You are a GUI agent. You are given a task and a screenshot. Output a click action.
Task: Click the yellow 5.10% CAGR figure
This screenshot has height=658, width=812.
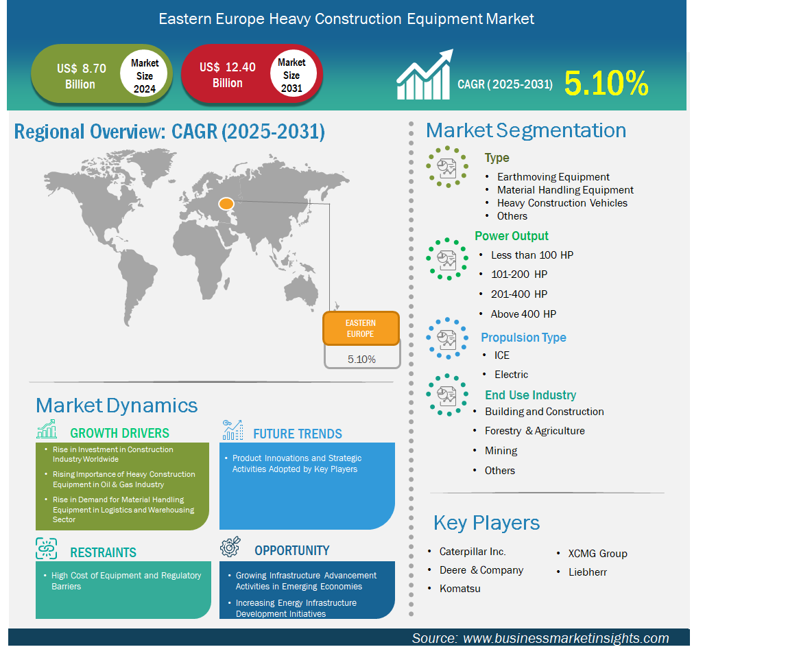(x=606, y=83)
